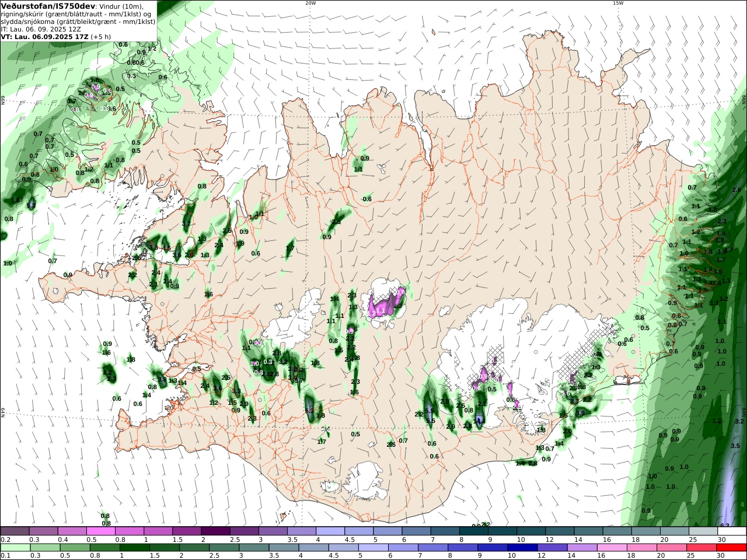Pick the rain scale swatch starting at 14

(x=582, y=548)
